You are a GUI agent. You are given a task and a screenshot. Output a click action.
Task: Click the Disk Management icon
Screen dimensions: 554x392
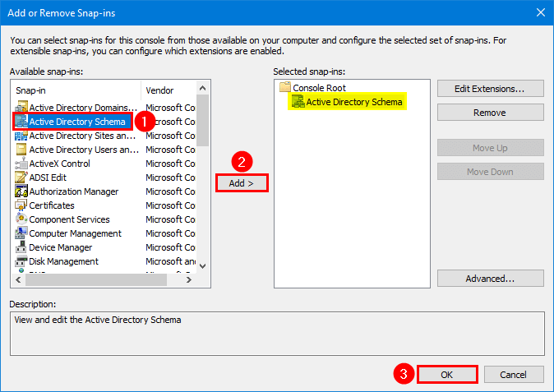(x=21, y=261)
